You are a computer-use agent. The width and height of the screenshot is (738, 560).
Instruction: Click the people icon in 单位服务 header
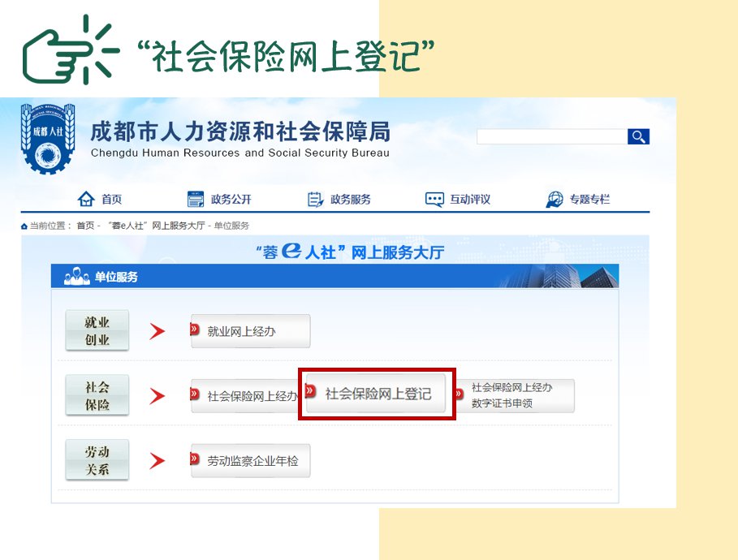[x=76, y=276]
